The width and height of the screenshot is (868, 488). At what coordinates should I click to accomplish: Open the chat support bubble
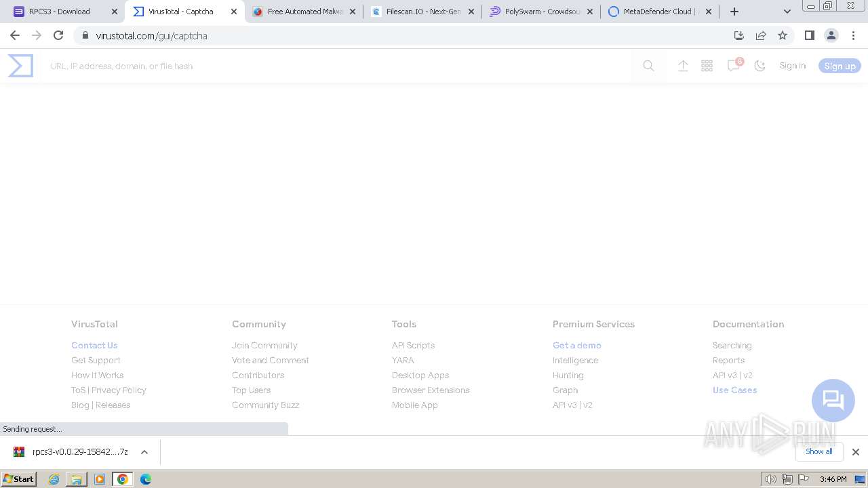[833, 400]
